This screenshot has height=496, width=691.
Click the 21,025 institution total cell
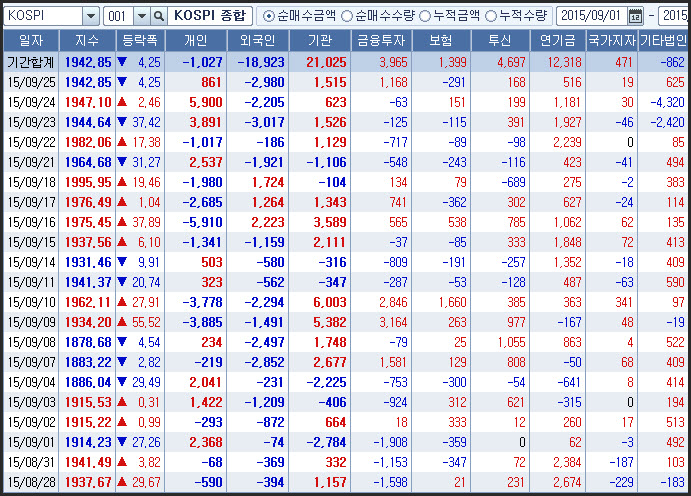click(x=326, y=62)
